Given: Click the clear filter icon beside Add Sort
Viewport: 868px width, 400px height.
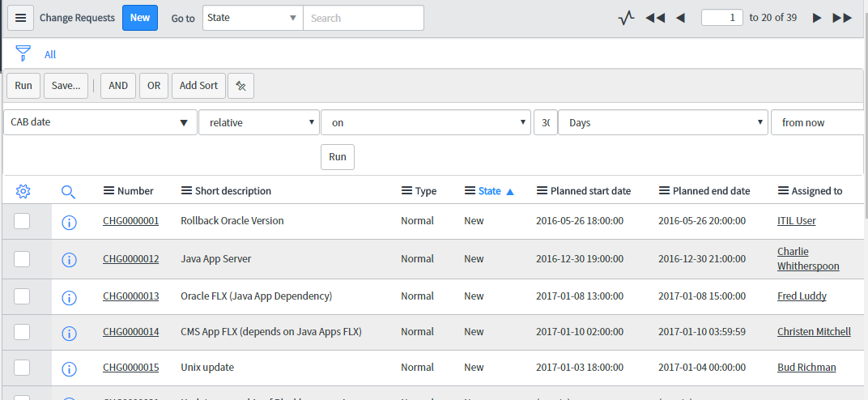Looking at the screenshot, I should click(x=240, y=86).
